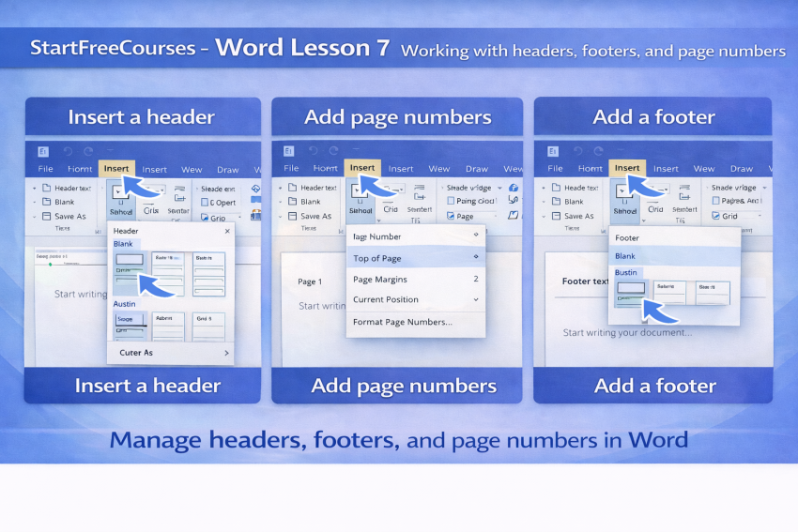Click the Siahool ribbon button in the page numbers panel
The image size is (798, 532).
[361, 199]
